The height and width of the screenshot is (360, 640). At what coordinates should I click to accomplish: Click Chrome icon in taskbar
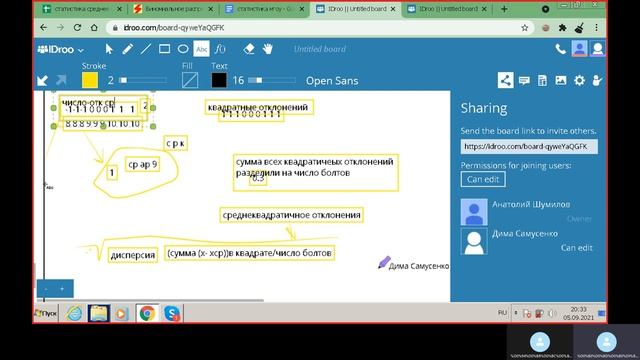click(147, 313)
